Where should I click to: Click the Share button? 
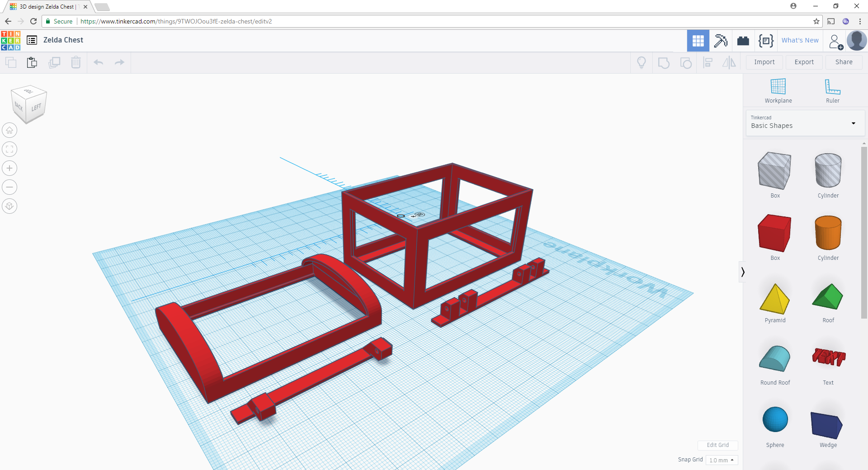[x=844, y=62]
